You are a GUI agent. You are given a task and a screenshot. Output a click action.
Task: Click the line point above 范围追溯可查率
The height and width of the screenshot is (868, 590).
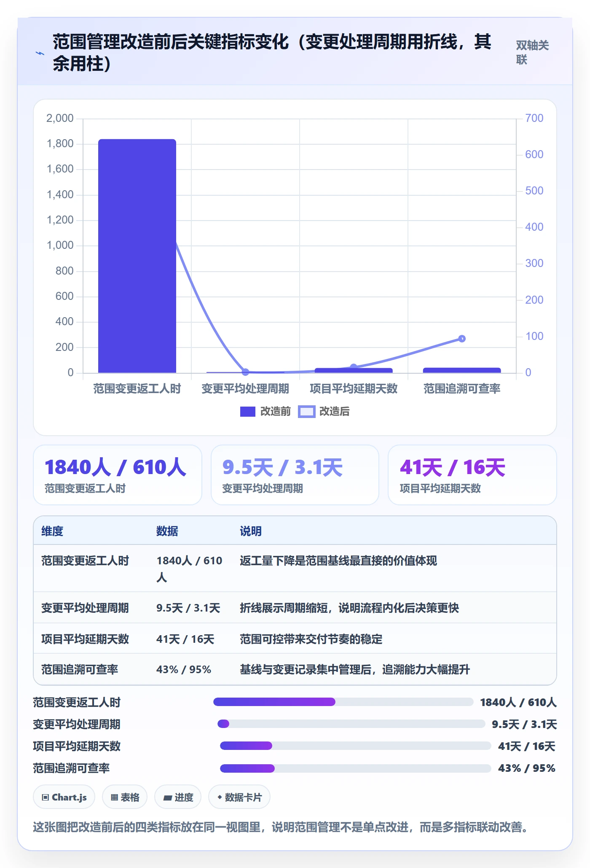462,338
